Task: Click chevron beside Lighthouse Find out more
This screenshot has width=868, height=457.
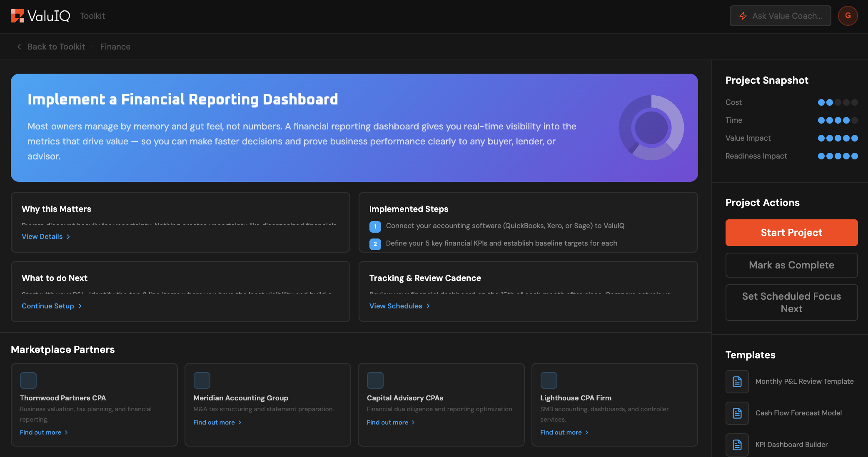Action: [587, 432]
